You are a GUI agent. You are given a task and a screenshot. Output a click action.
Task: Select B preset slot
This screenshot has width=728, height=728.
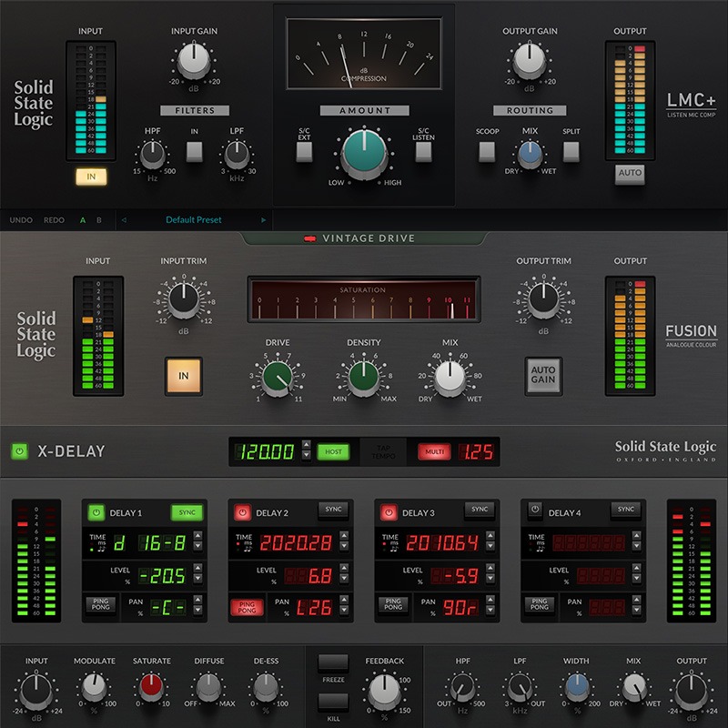click(99, 220)
